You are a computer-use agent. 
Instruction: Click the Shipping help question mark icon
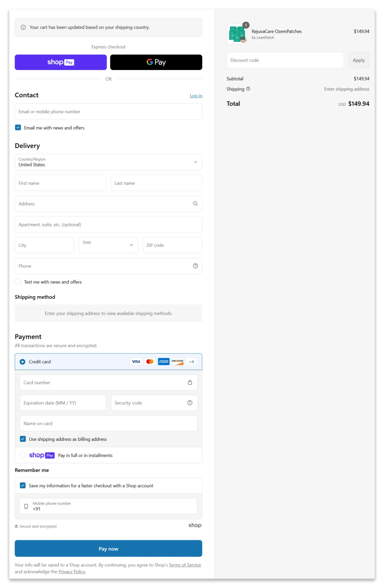pyautogui.click(x=248, y=89)
